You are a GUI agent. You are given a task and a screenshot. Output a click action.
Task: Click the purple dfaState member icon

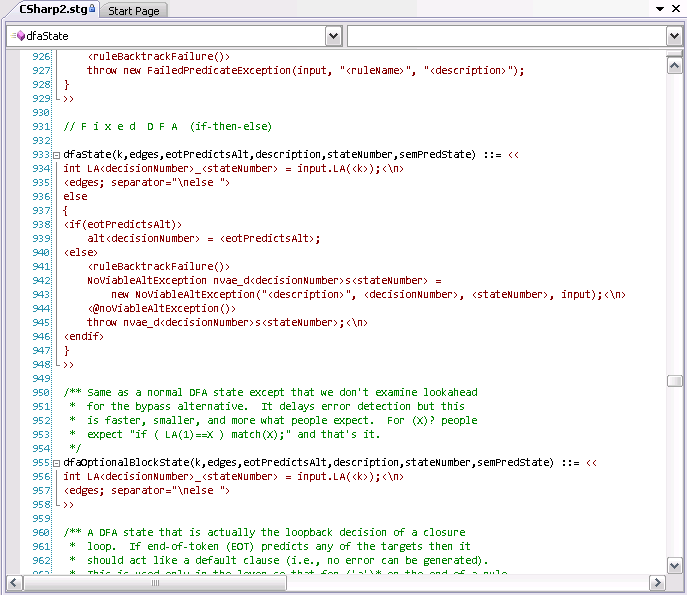(x=20, y=36)
